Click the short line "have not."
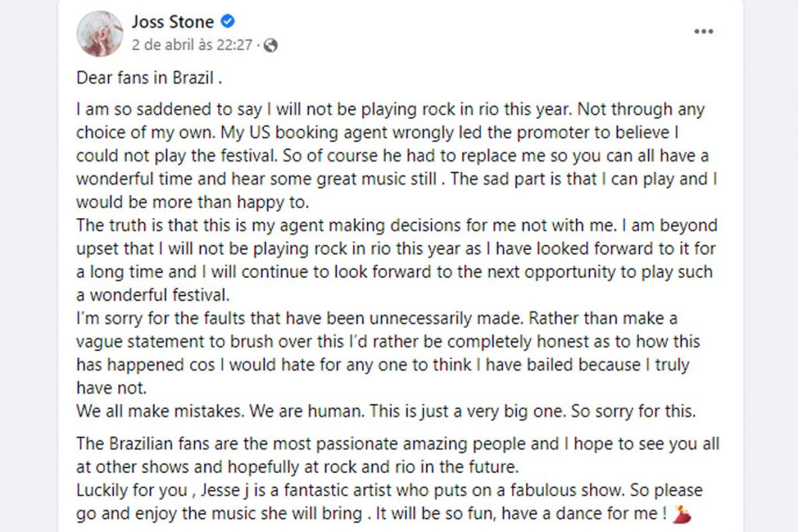The image size is (798, 532). pos(111,388)
